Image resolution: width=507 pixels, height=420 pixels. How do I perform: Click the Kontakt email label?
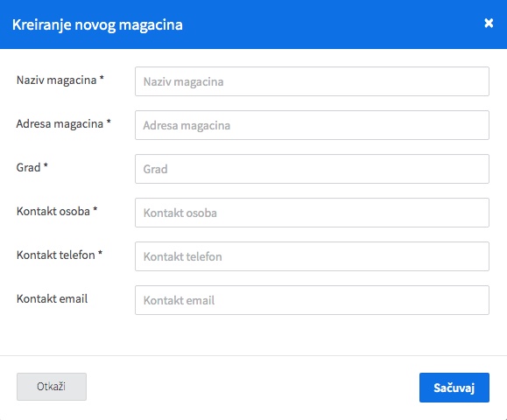click(x=52, y=299)
